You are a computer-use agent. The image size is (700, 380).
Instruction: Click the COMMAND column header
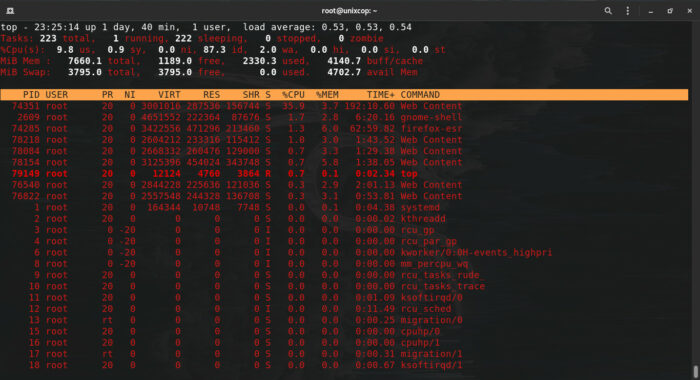click(420, 95)
